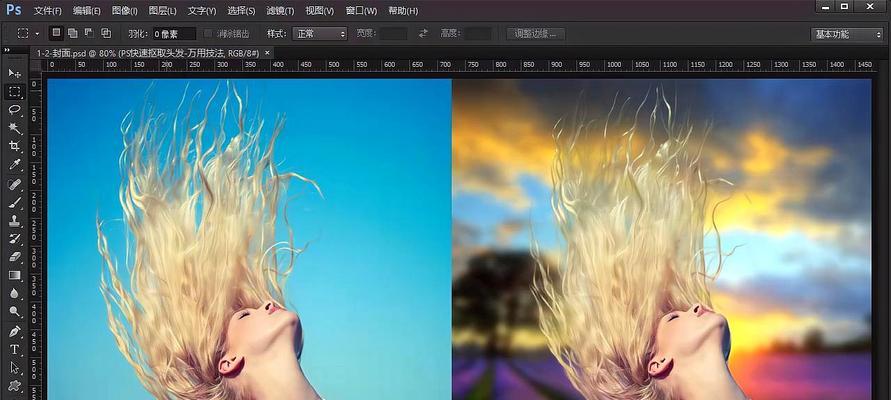This screenshot has height=400, width=891.
Task: Open the 窗口(W) menu
Action: pos(361,11)
